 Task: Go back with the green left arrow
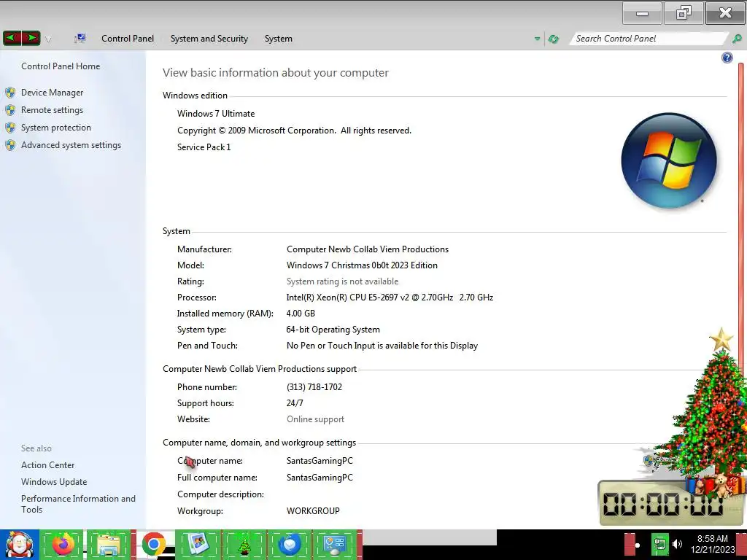pos(12,38)
